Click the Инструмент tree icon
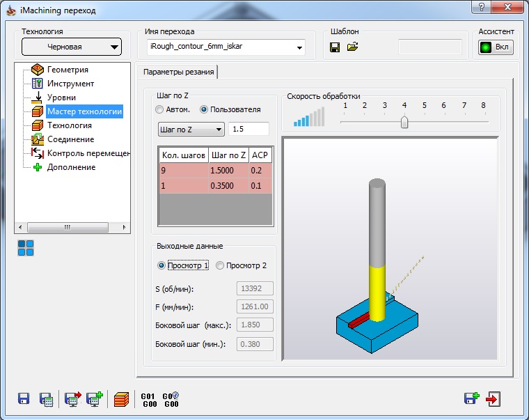 [x=37, y=84]
